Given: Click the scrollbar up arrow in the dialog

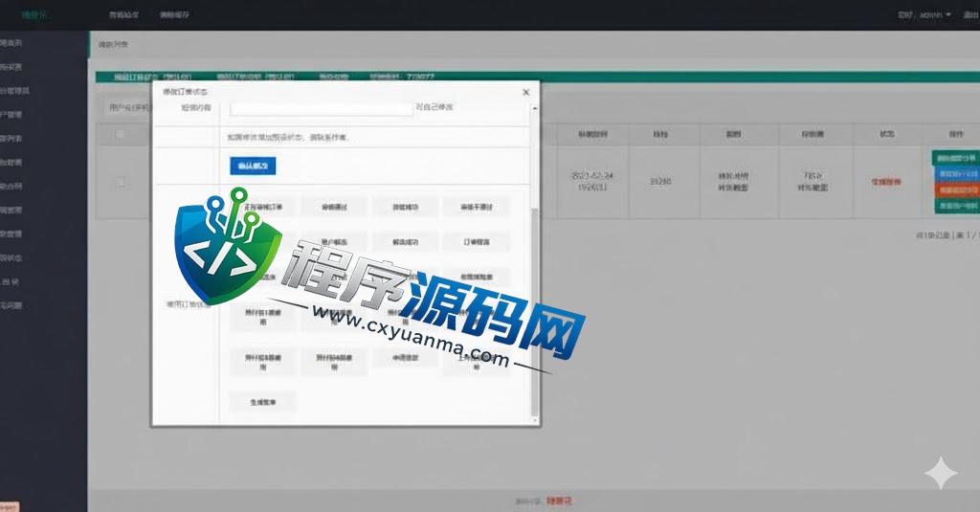Looking at the screenshot, I should click(534, 109).
